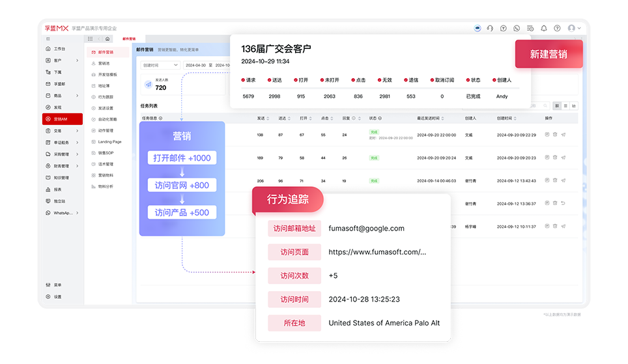Click the WhatsApp icon in top toolbar
This screenshot has height=364, width=628.
pyautogui.click(x=517, y=29)
